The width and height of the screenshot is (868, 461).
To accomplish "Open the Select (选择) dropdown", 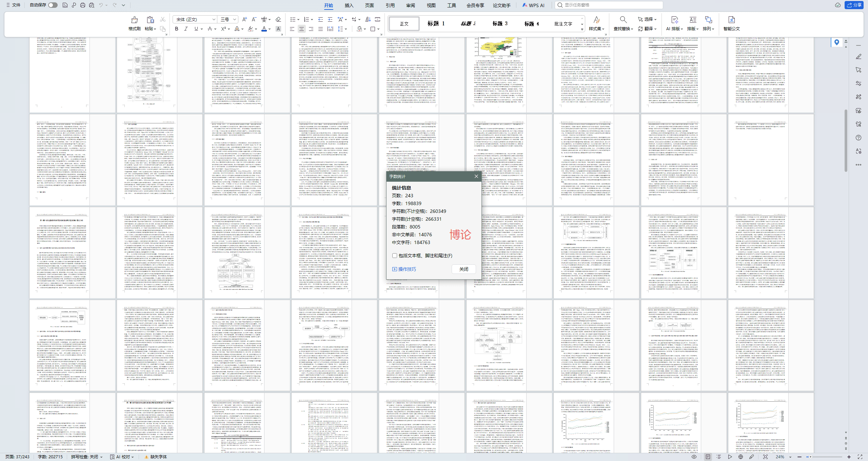I will [647, 19].
